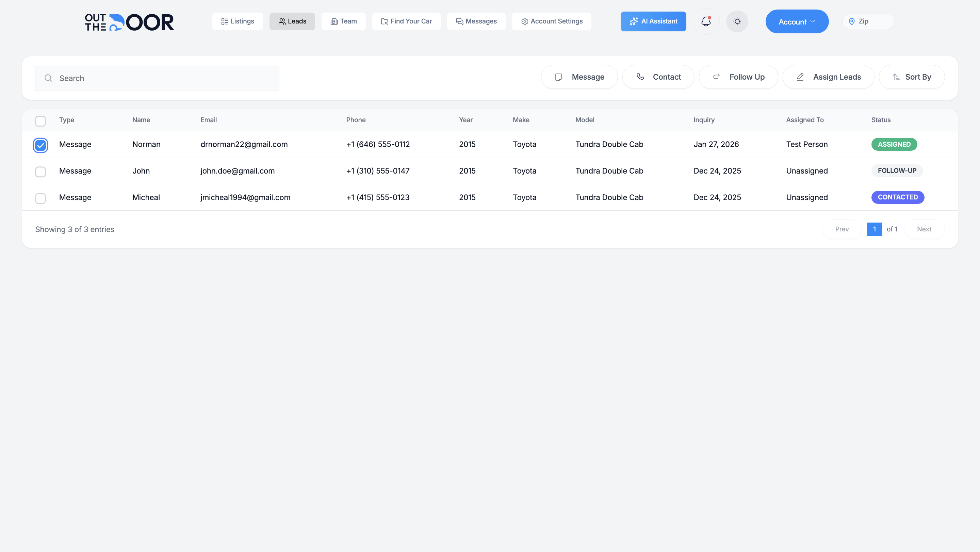Click the Contact phone icon
The height and width of the screenshot is (552, 980).
click(x=641, y=77)
